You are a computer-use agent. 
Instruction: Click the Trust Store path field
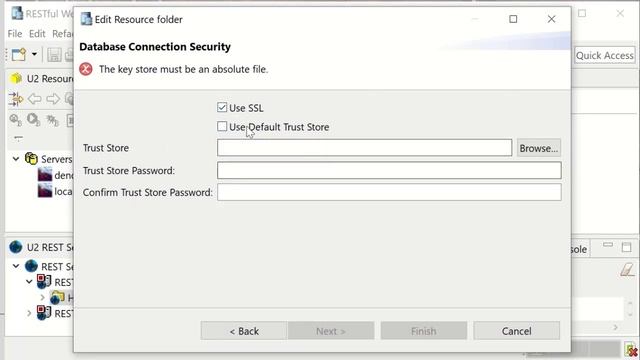pyautogui.click(x=364, y=148)
